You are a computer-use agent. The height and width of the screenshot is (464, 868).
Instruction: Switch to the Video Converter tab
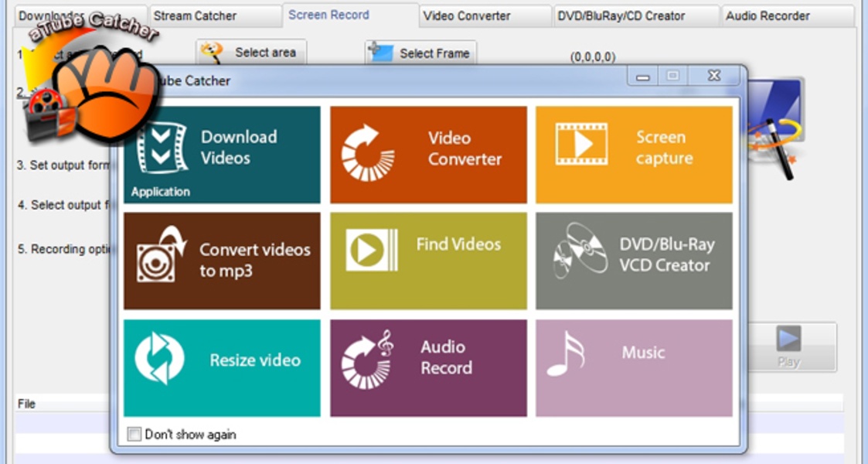coord(467,15)
